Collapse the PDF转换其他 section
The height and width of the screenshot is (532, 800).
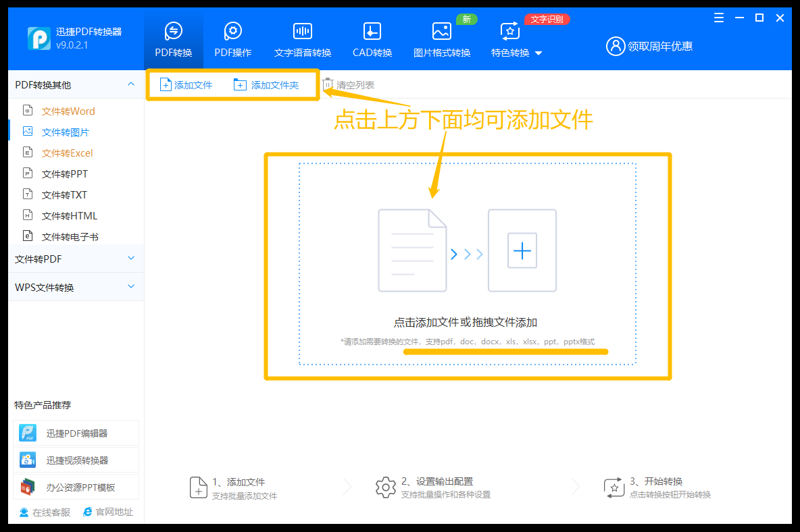click(130, 84)
